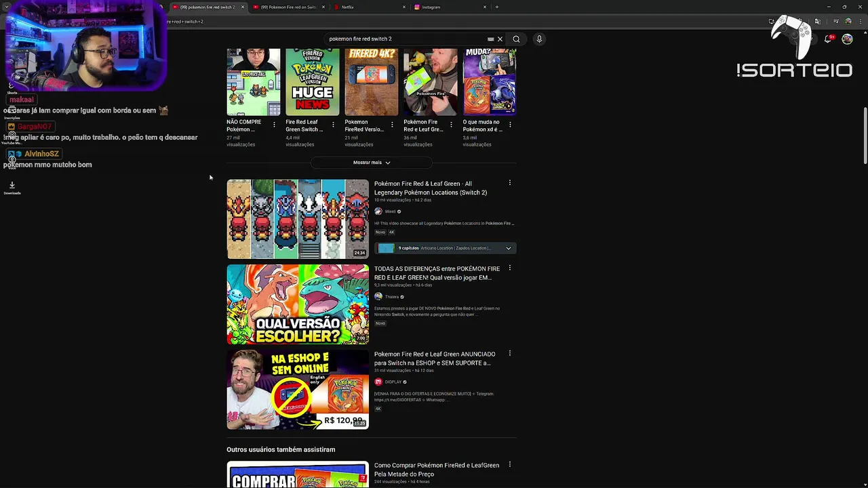
Task: Open the 'FIRERED 4K?' short thumbnail
Action: coord(371,81)
